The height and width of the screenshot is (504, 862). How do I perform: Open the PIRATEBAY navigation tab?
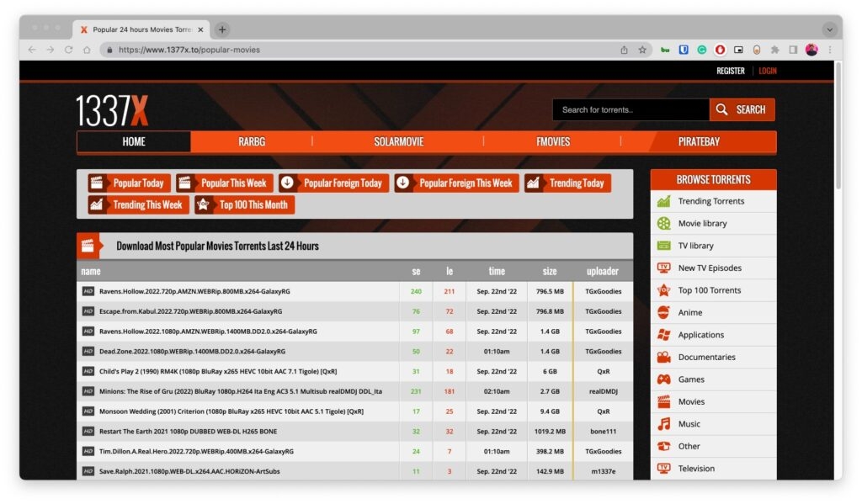(699, 141)
